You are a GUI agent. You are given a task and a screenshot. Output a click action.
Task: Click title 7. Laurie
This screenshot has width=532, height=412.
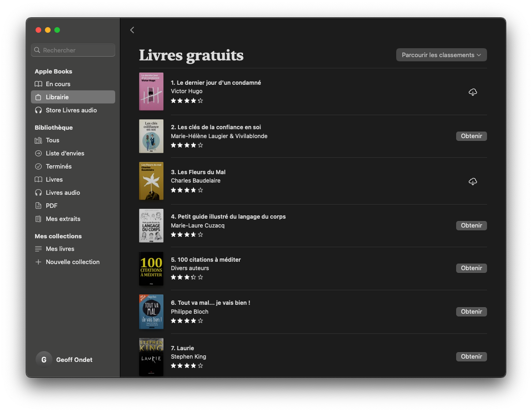[x=183, y=348]
